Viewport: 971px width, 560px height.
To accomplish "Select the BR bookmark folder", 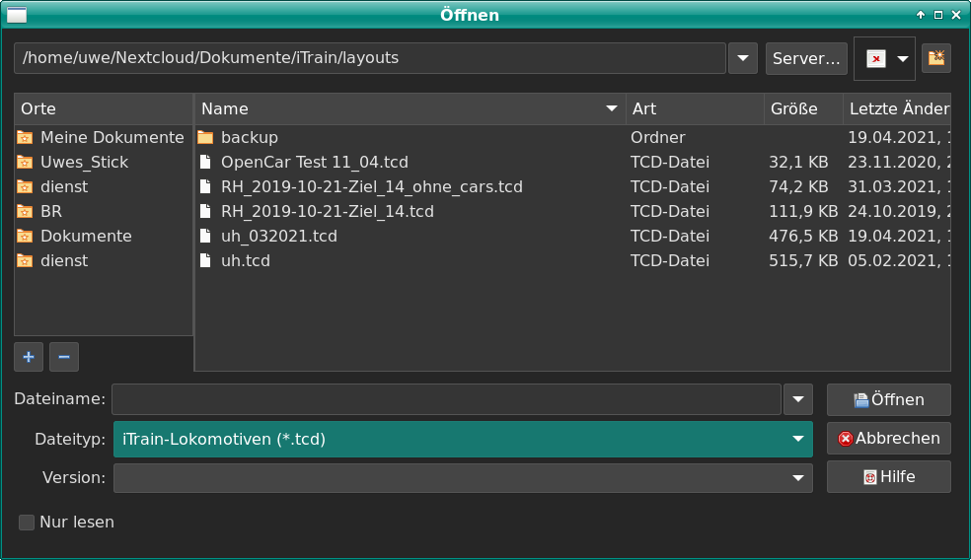I will pyautogui.click(x=51, y=211).
